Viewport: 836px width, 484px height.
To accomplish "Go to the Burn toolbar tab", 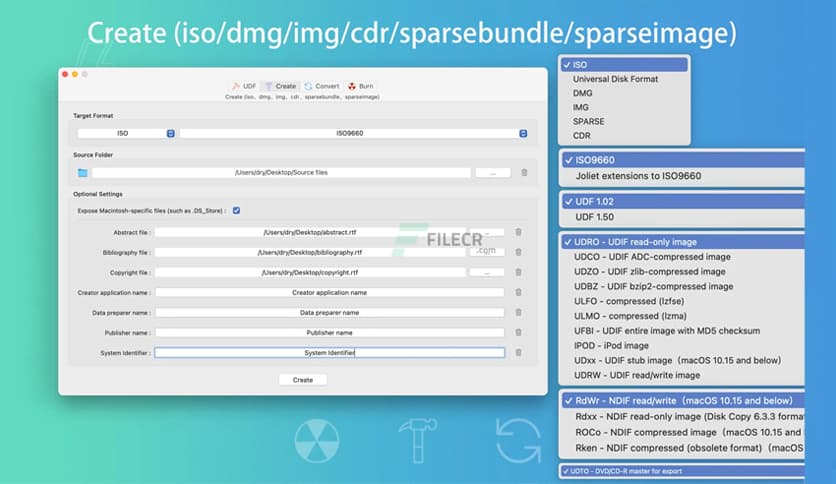I will click(x=360, y=86).
